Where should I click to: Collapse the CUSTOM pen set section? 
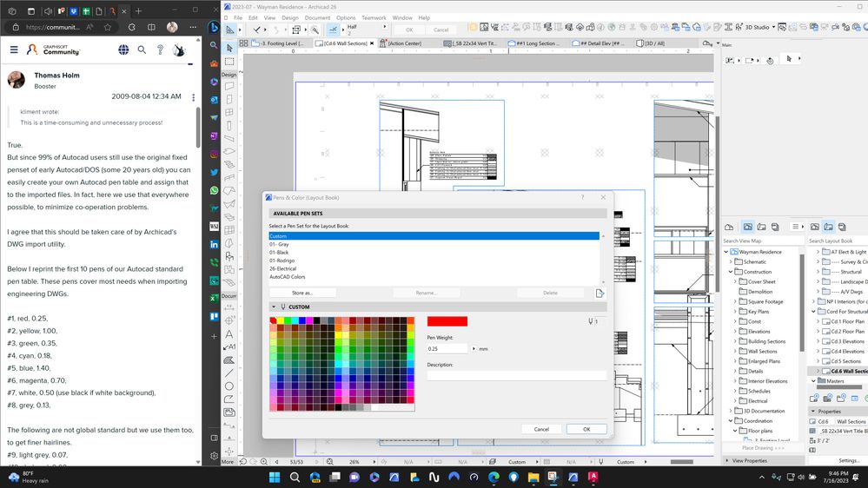[x=274, y=307]
